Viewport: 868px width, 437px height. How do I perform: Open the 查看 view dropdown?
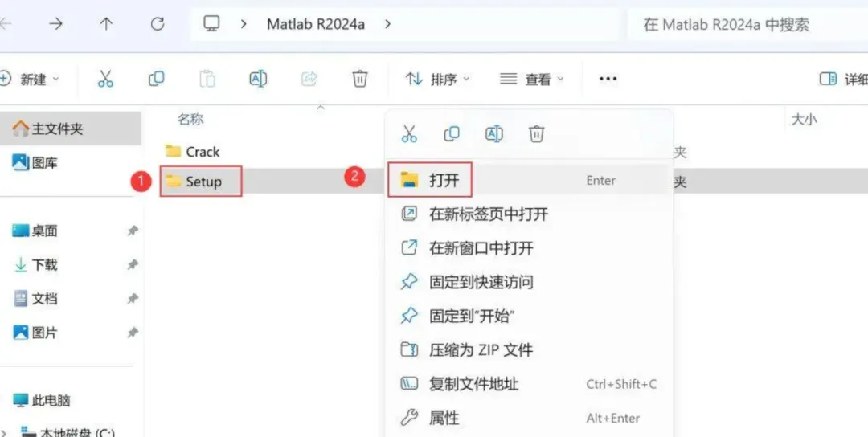point(531,79)
